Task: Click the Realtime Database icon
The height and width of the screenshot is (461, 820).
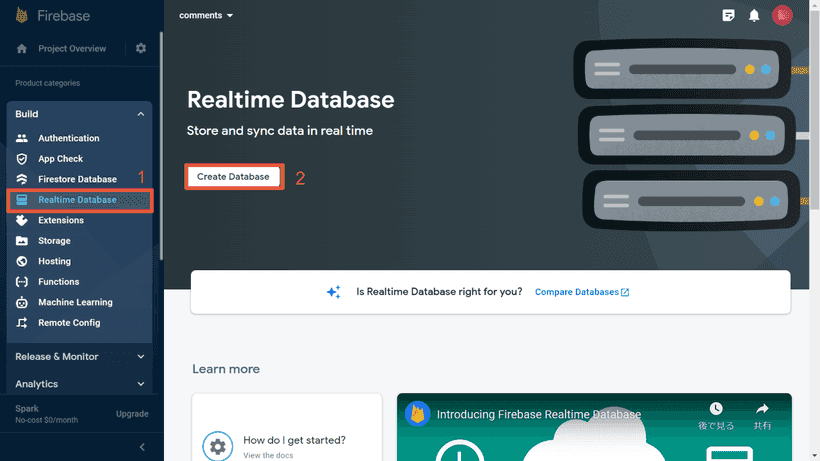Action: (x=21, y=200)
